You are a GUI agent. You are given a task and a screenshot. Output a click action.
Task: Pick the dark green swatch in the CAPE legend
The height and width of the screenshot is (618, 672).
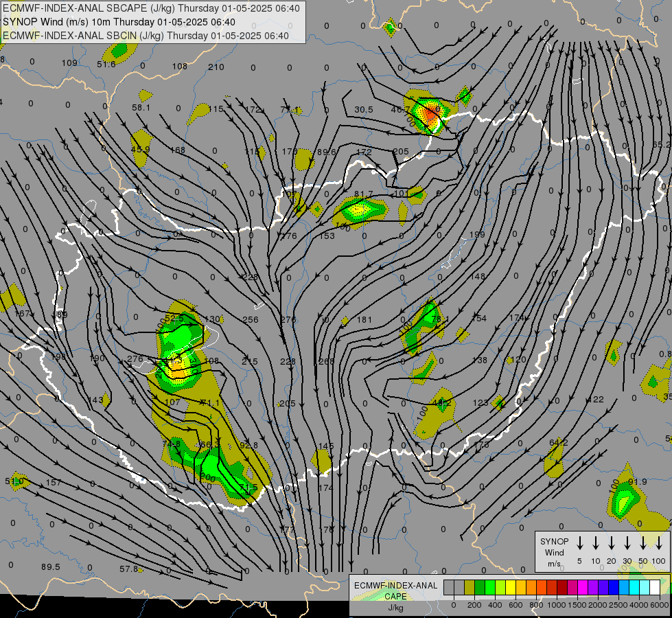480,587
